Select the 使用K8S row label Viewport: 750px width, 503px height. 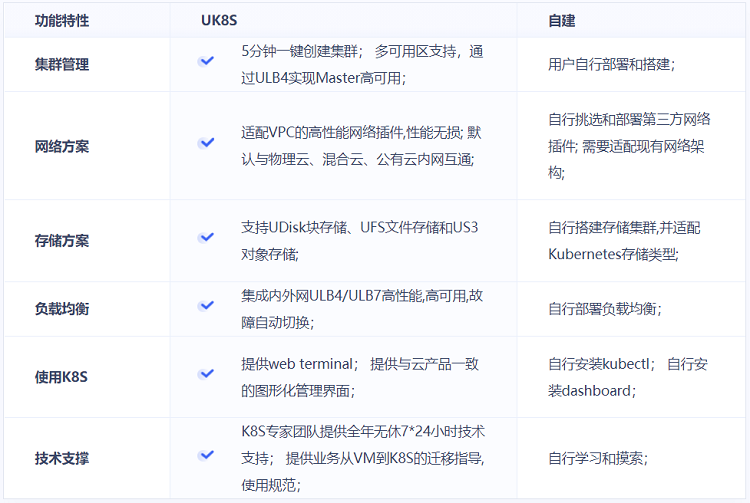tap(61, 377)
